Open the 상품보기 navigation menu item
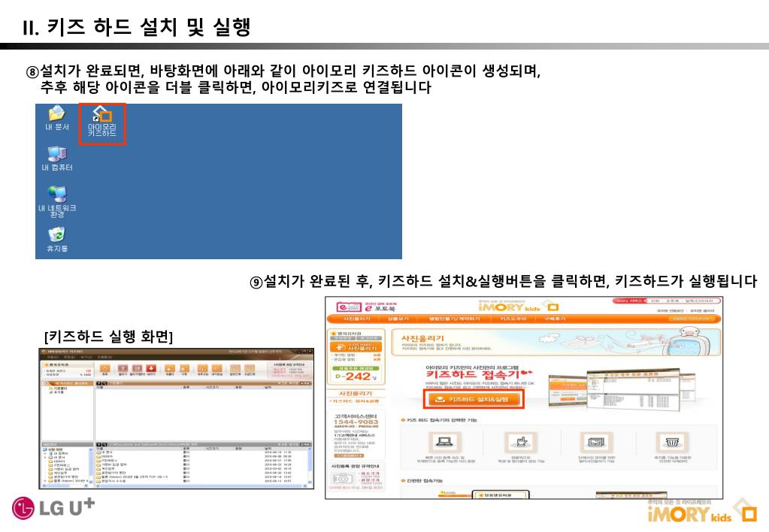 pos(398,319)
